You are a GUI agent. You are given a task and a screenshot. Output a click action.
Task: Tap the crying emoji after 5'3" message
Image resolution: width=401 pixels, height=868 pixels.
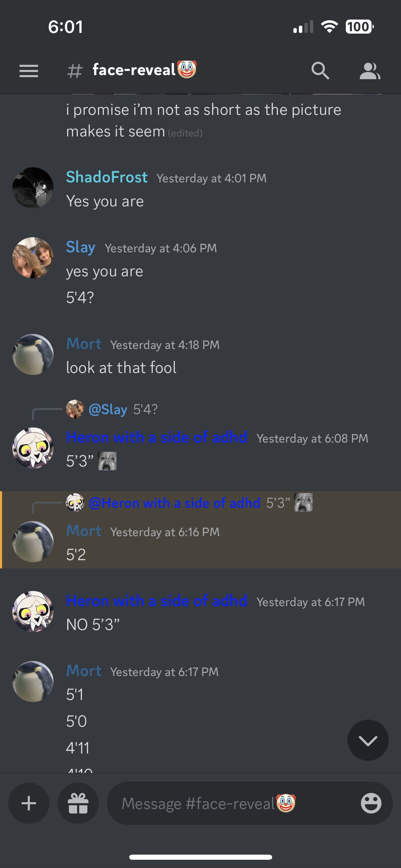(107, 461)
